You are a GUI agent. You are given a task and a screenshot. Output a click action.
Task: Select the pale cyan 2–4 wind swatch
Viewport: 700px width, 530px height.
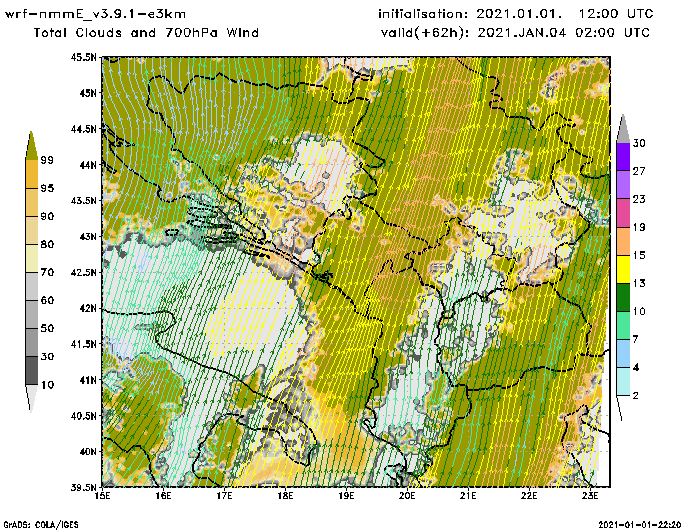(x=623, y=382)
